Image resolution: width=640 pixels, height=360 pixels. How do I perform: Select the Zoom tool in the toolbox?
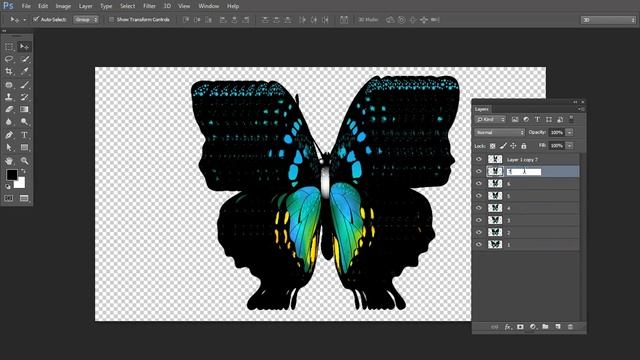tap(24, 161)
